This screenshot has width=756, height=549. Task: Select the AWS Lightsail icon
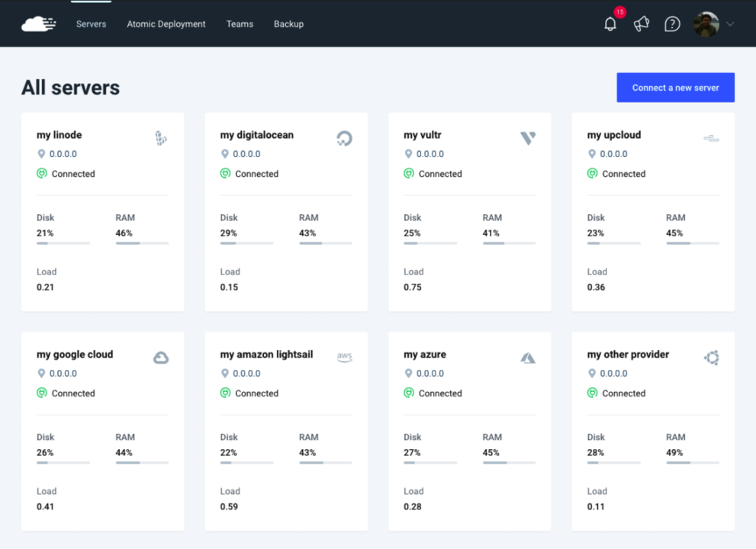(344, 356)
